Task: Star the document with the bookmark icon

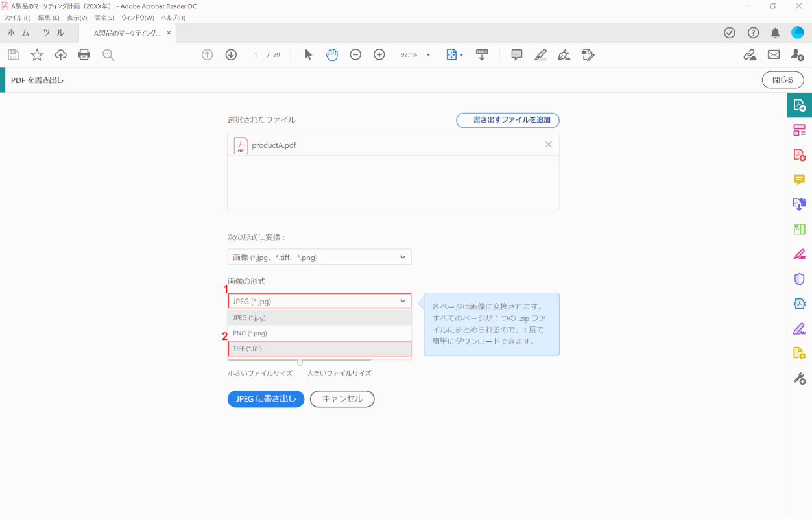Action: pos(37,54)
